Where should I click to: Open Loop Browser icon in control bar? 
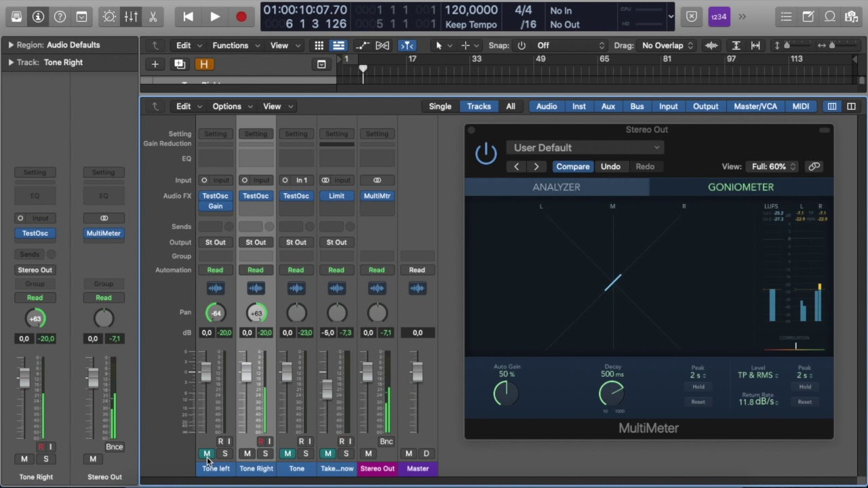(x=830, y=16)
